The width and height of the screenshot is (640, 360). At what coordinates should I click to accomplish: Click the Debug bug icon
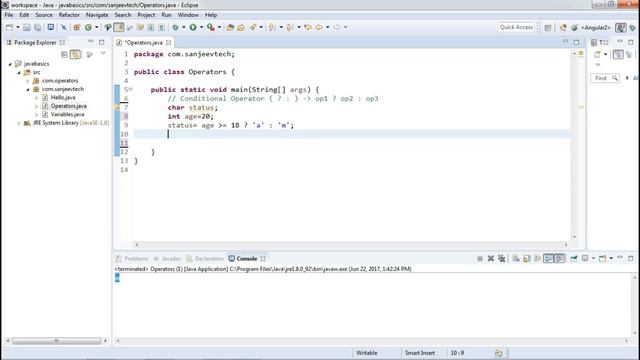click(175, 27)
